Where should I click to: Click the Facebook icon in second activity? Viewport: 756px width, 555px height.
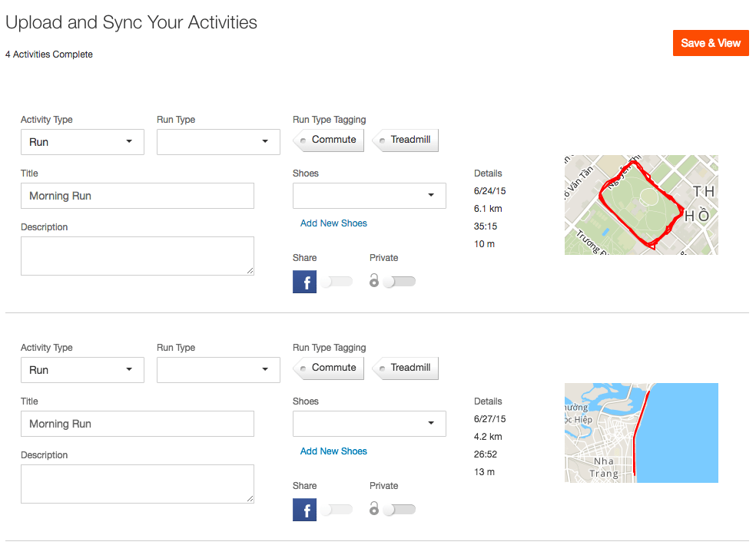[x=304, y=510]
